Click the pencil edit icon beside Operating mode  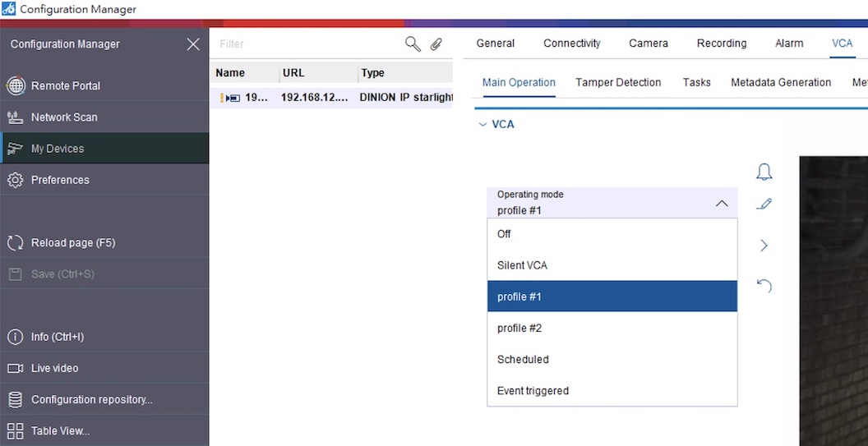pos(764,205)
